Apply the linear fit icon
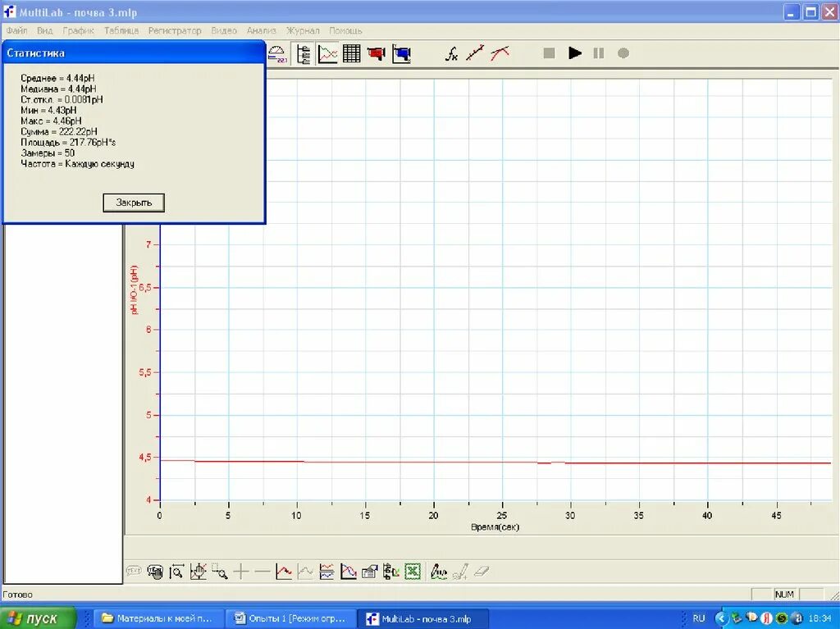 [475, 53]
